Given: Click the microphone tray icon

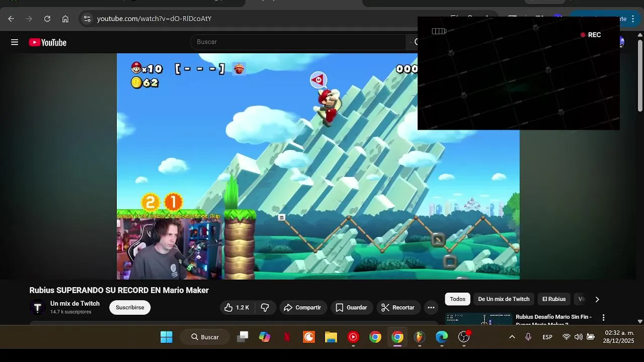Looking at the screenshot, I should pyautogui.click(x=528, y=337).
